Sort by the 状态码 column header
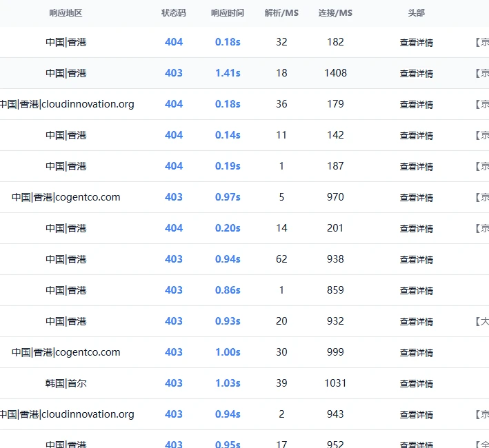Image resolution: width=489 pixels, height=448 pixels. tap(174, 13)
